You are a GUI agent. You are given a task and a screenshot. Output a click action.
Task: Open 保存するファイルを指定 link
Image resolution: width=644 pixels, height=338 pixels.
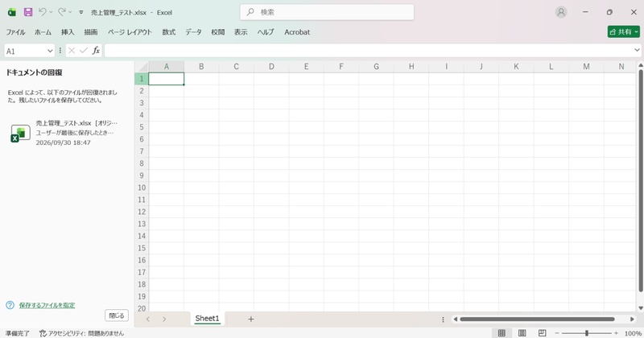[x=47, y=305]
